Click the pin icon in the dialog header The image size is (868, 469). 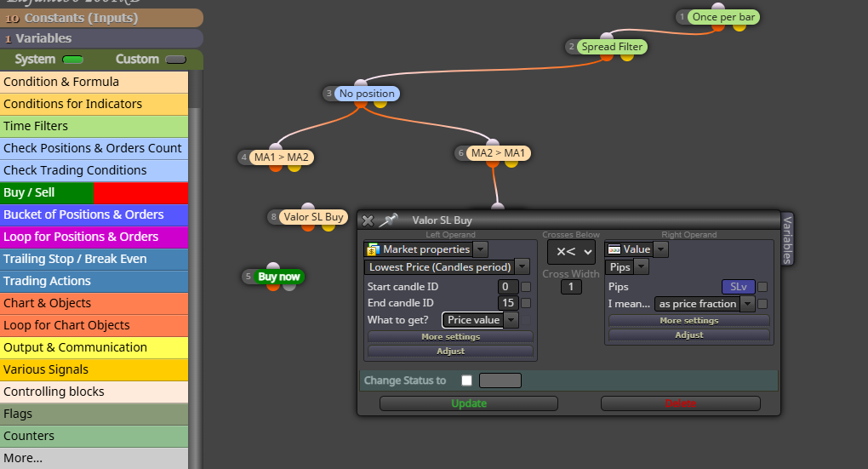pos(388,220)
